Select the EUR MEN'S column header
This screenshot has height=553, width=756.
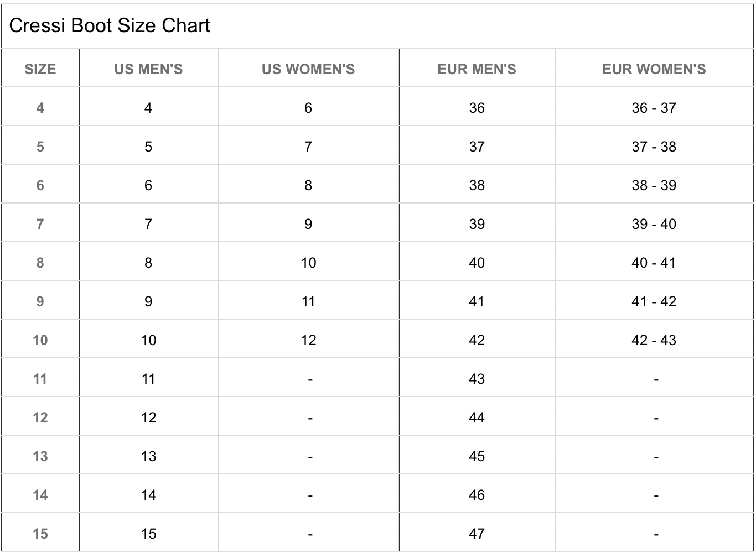pos(477,69)
